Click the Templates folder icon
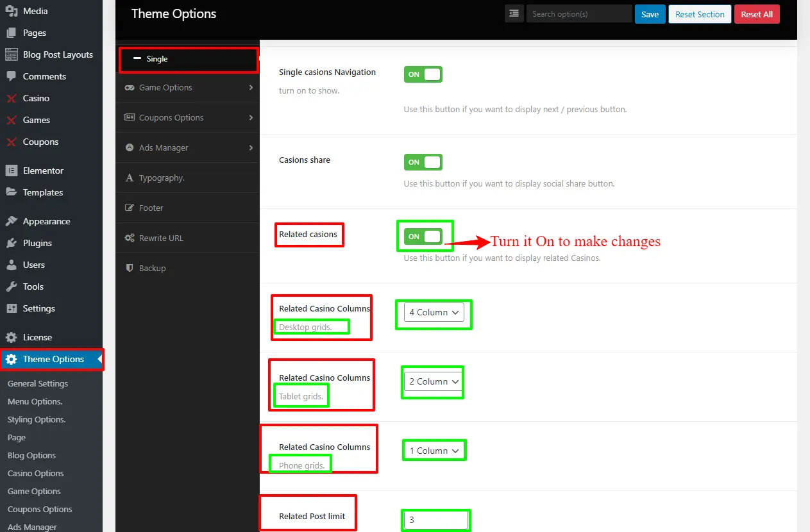Viewport: 810px width, 532px height. tap(12, 192)
